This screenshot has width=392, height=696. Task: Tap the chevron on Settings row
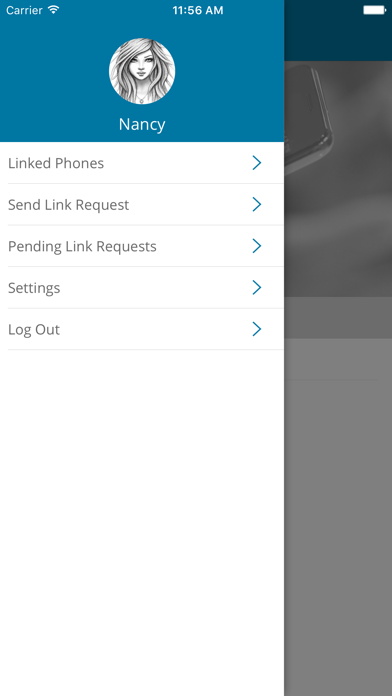[x=257, y=288]
